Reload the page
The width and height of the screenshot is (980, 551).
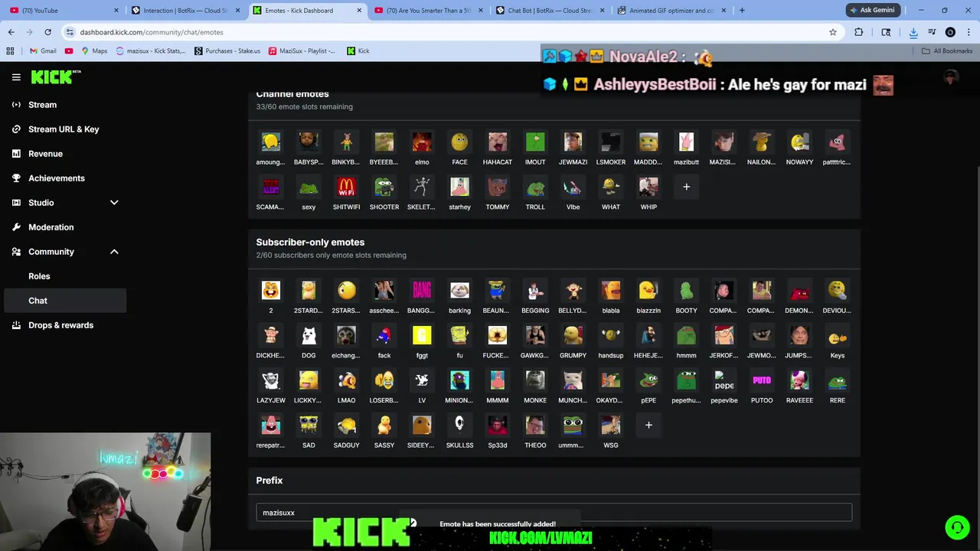47,32
